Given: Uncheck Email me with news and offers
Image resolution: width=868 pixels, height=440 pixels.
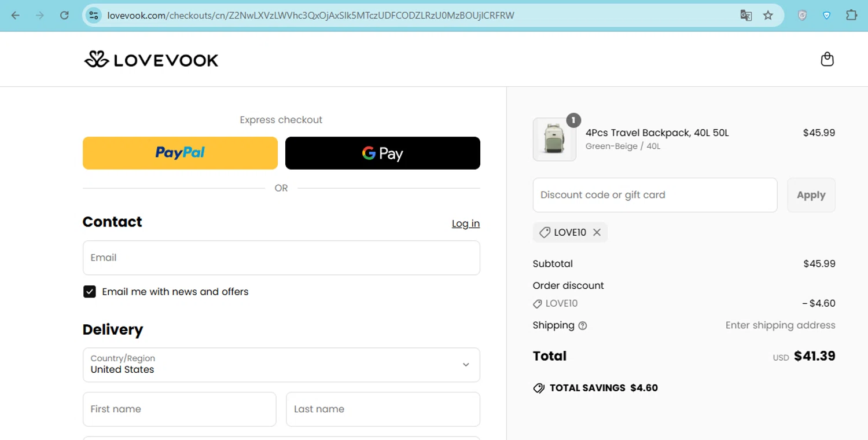Looking at the screenshot, I should click(89, 292).
